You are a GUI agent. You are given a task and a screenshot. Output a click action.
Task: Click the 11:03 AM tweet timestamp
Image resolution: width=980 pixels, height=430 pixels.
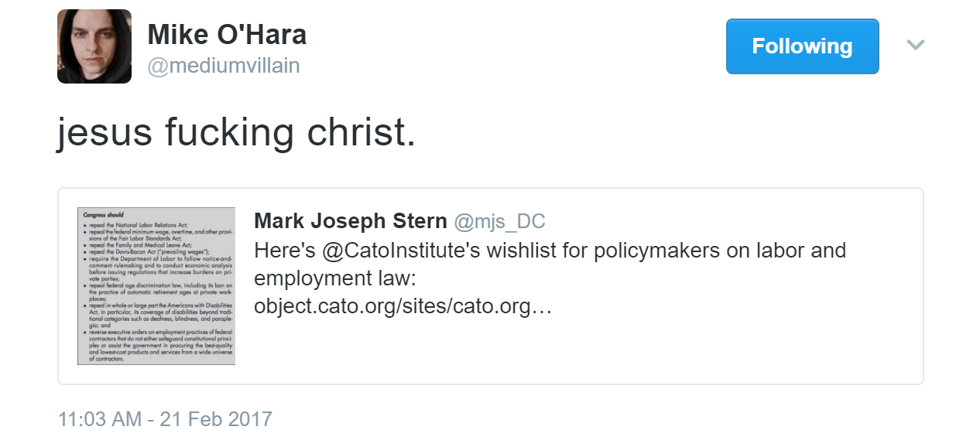pyautogui.click(x=100, y=419)
